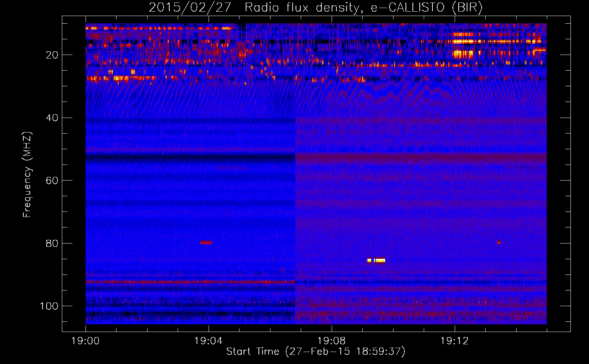This screenshot has height=364, width=589.
Task: Click the '60' frequency tick label
Action: (52, 181)
